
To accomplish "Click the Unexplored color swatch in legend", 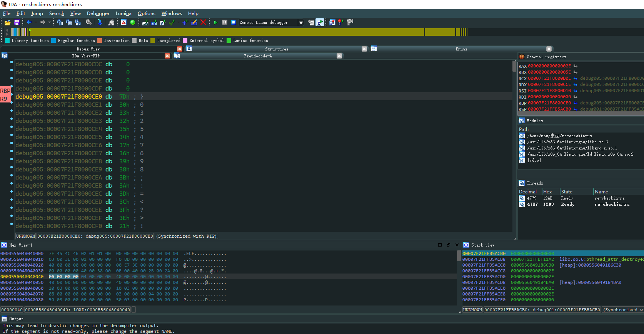I will pos(153,40).
